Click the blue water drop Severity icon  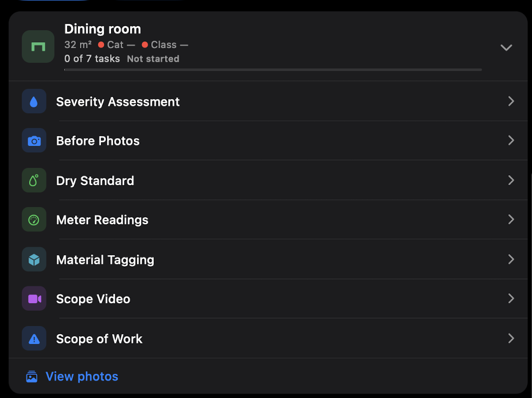[34, 101]
